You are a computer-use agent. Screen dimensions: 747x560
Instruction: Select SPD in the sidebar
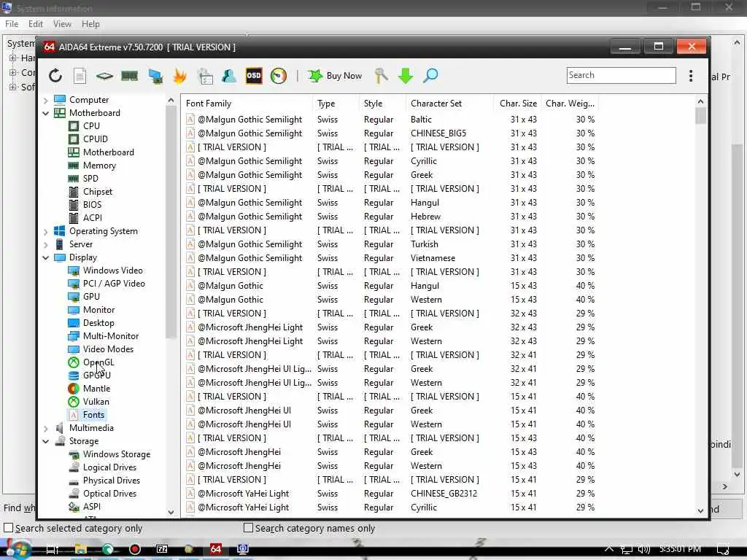point(90,179)
